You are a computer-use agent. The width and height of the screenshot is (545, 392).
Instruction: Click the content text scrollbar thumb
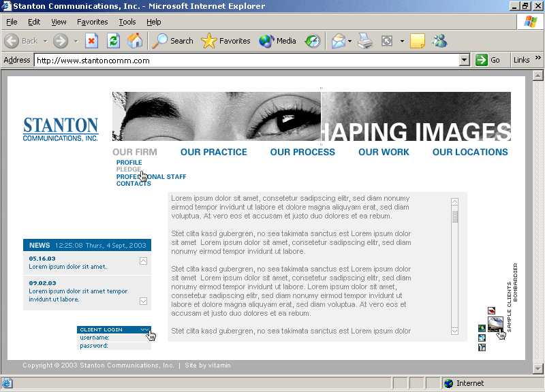coord(455,216)
